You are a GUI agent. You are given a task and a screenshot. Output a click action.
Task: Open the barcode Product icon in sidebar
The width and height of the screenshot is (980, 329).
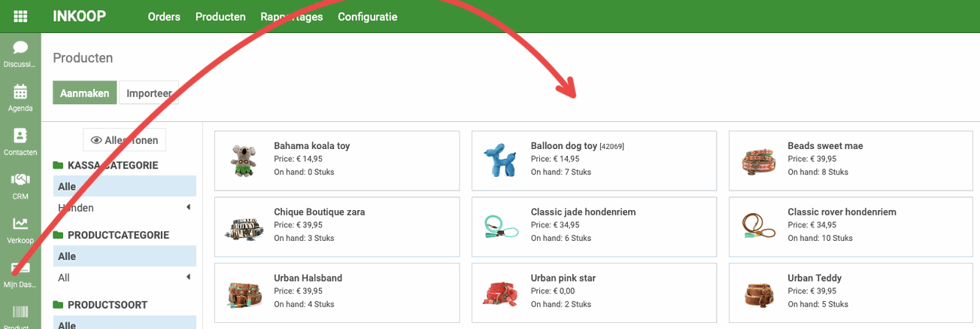point(20,316)
